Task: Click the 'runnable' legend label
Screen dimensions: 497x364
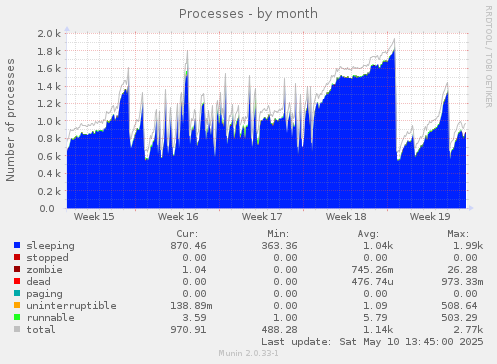Action: click(x=50, y=318)
